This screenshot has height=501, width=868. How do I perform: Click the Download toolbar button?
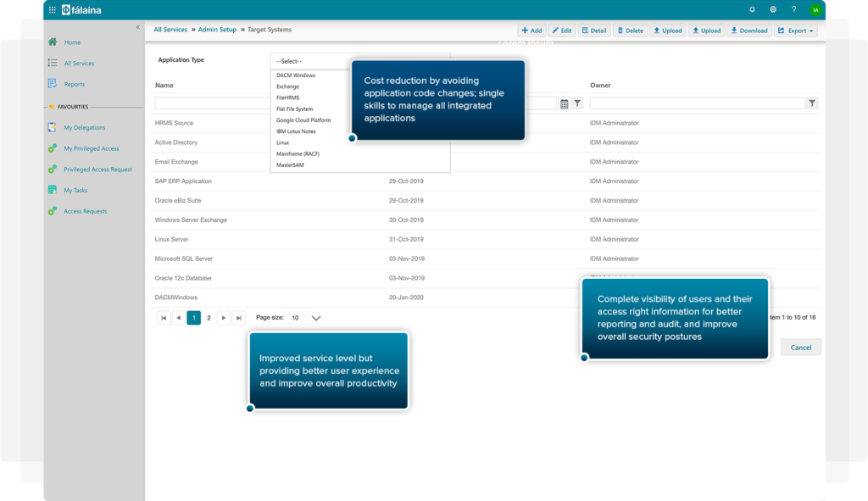(749, 31)
